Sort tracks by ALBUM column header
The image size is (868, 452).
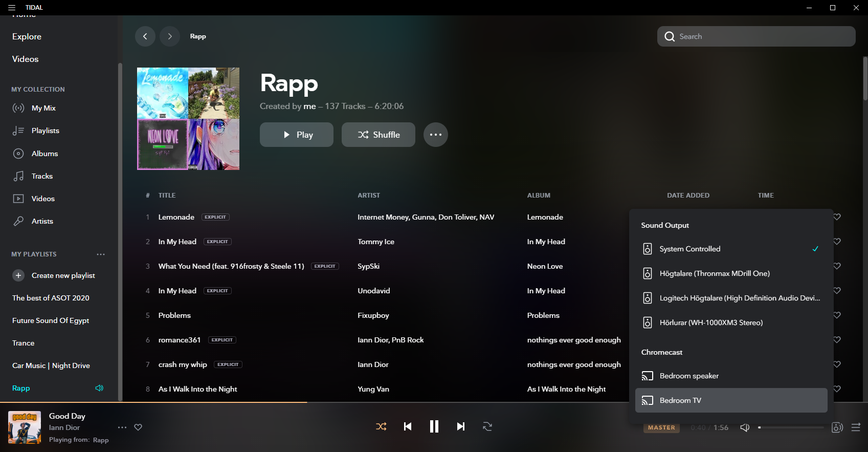pyautogui.click(x=539, y=196)
